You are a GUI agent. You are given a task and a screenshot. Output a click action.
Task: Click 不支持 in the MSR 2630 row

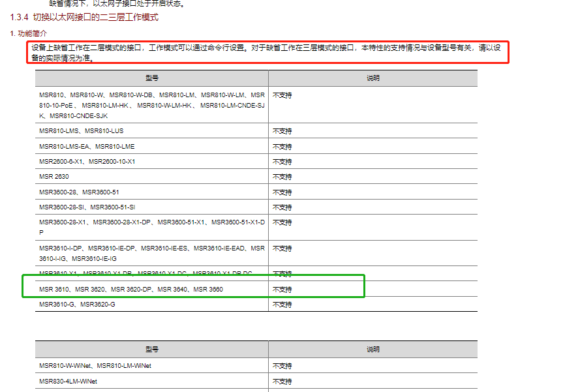282,177
